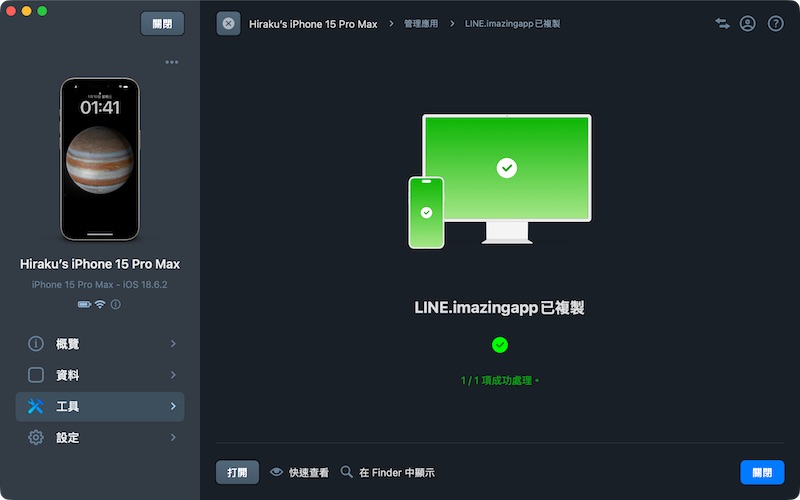This screenshot has width=800, height=500.
Task: Click the magnifier icon for Finder reveal
Action: pyautogui.click(x=346, y=472)
